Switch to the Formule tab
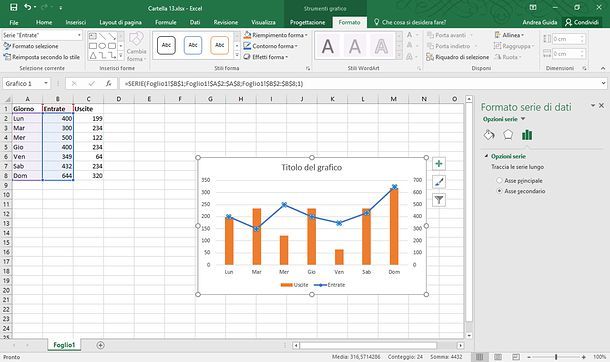Viewport: 610px width, 362px height. pos(166,22)
